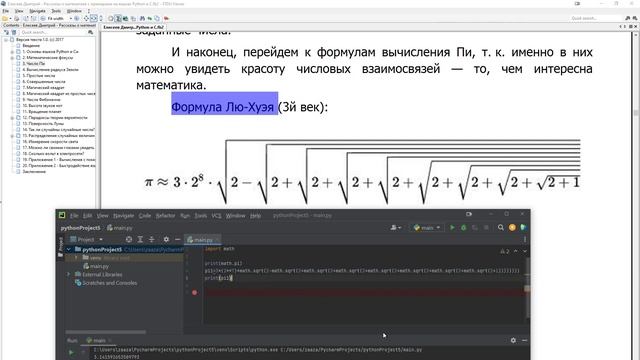Expand chapter 2 math tricks tree node
Viewport: 640px width, 360px height.
pos(12,58)
